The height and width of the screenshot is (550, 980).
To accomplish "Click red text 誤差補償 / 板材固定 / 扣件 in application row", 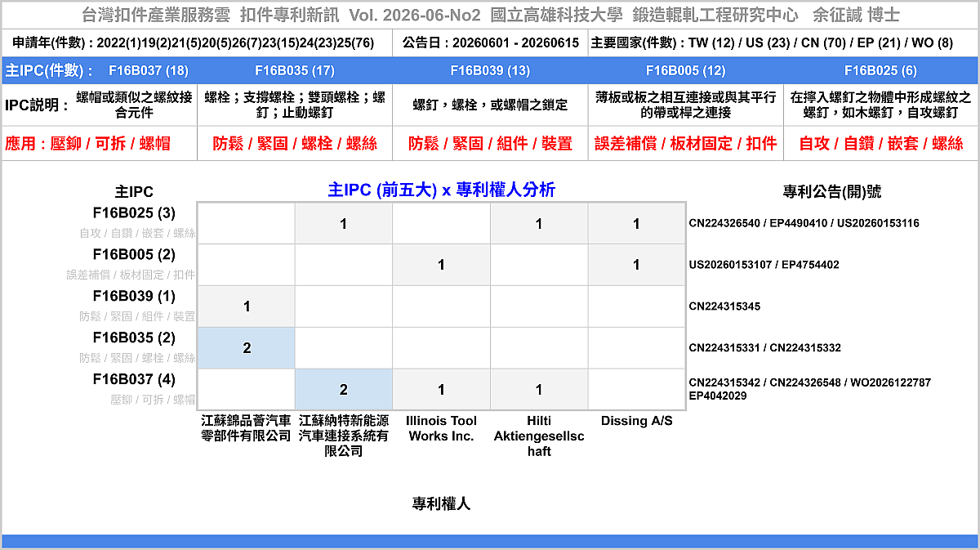I will (685, 144).
